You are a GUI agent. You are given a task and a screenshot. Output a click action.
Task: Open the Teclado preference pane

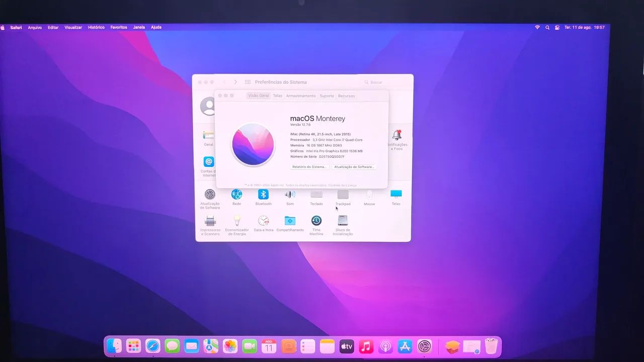[x=316, y=197]
